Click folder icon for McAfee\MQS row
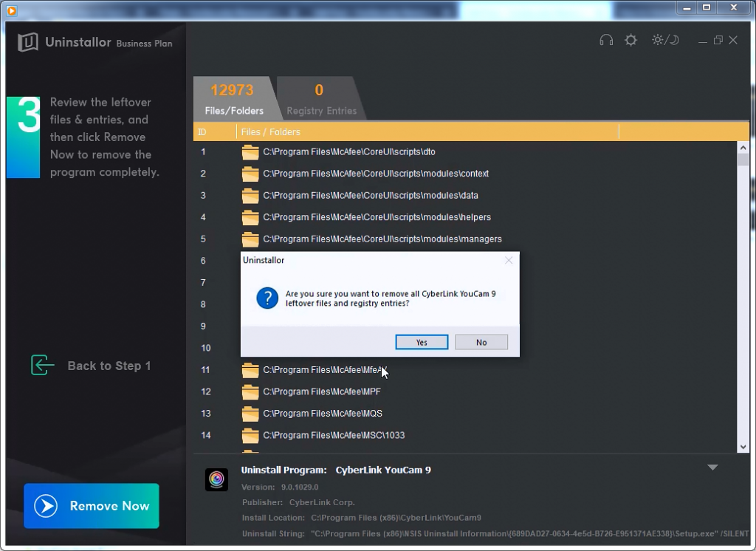The image size is (756, 551). (250, 414)
